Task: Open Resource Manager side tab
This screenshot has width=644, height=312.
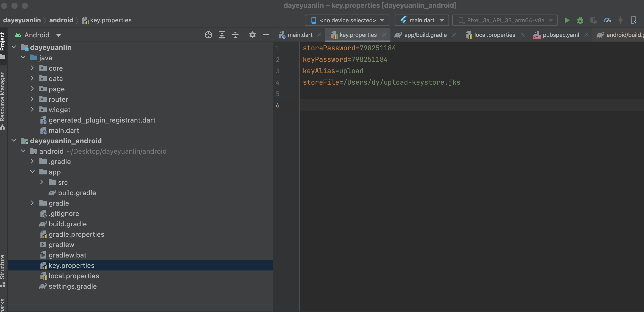Action: 3,101
